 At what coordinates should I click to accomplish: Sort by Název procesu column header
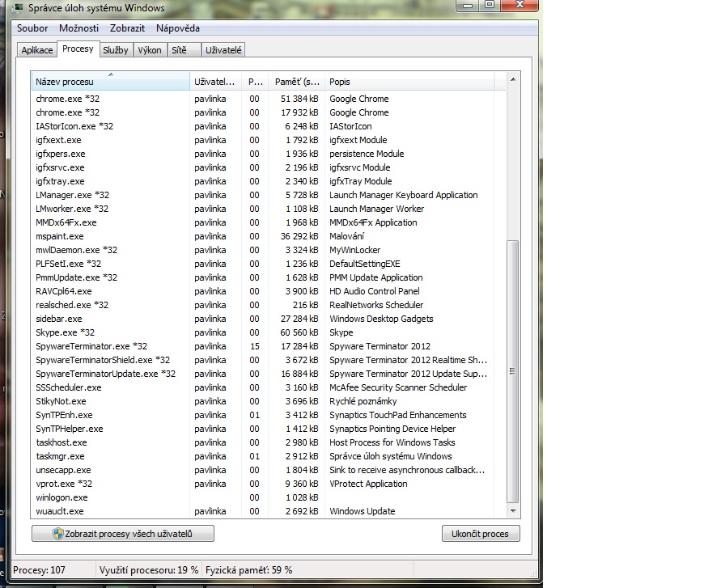click(110, 82)
